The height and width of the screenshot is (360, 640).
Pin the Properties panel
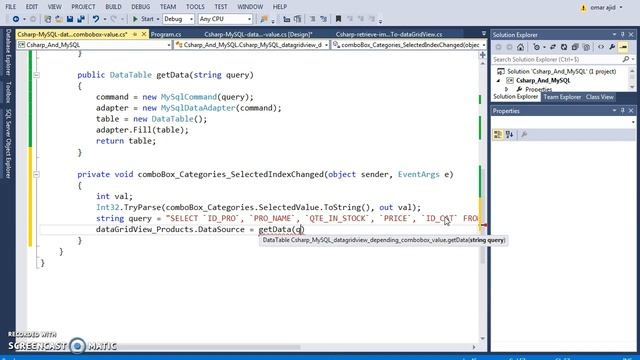(622, 111)
